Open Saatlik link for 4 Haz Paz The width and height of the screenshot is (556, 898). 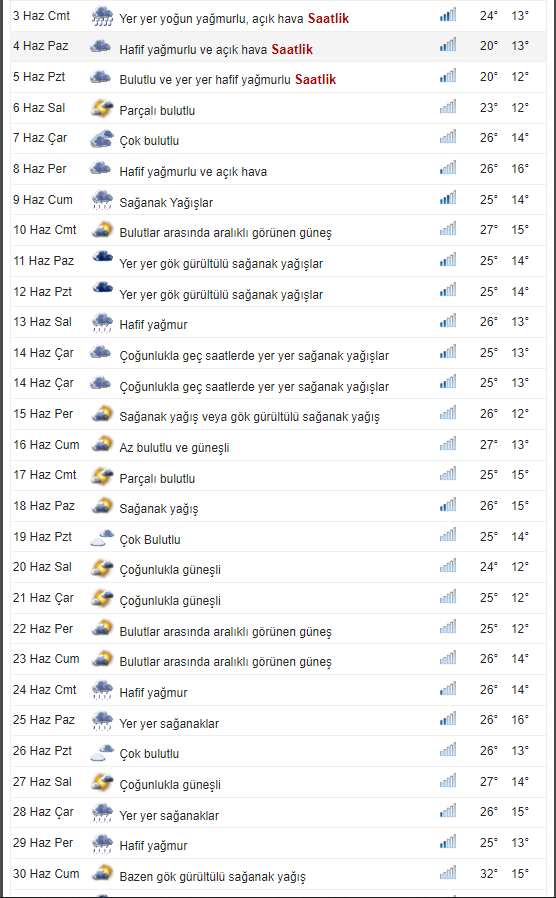(x=292, y=49)
